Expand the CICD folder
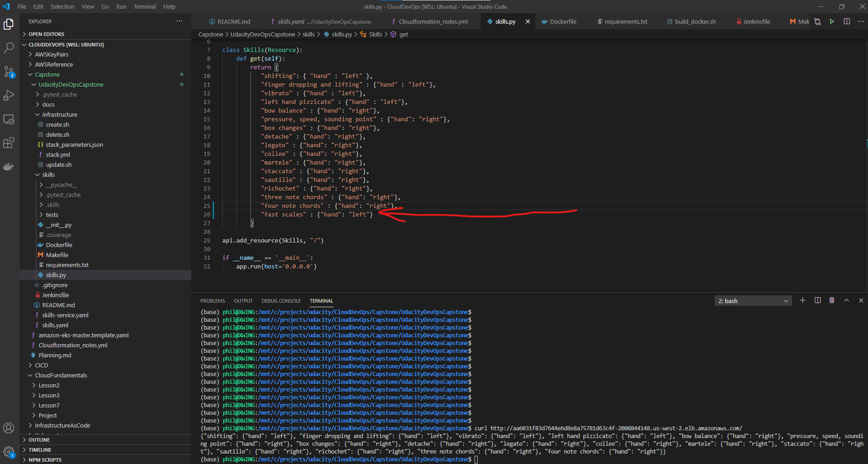 [106, 366]
